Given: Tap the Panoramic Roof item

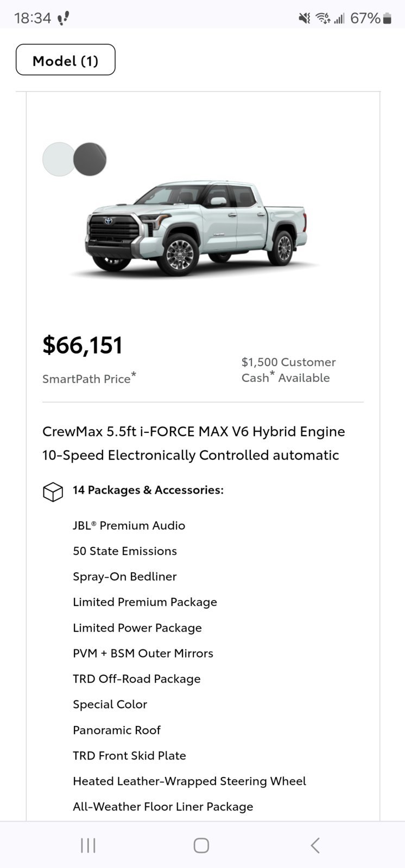Looking at the screenshot, I should (x=117, y=730).
